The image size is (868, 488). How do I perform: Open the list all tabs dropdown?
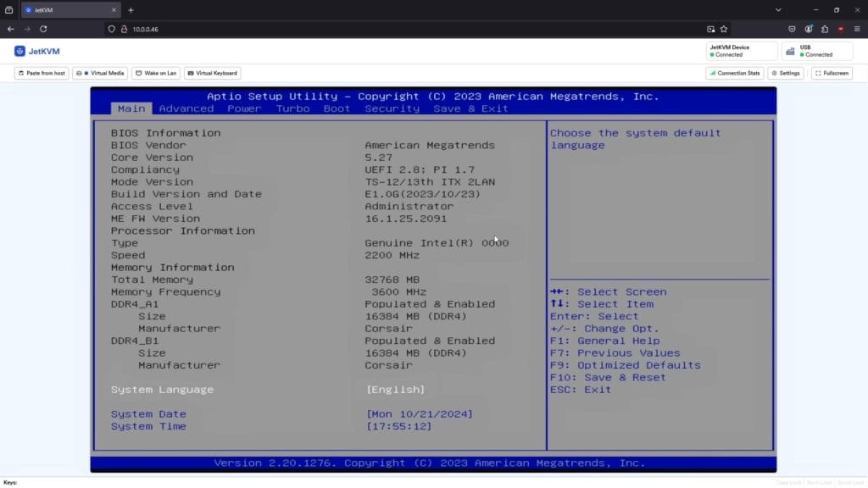778,10
